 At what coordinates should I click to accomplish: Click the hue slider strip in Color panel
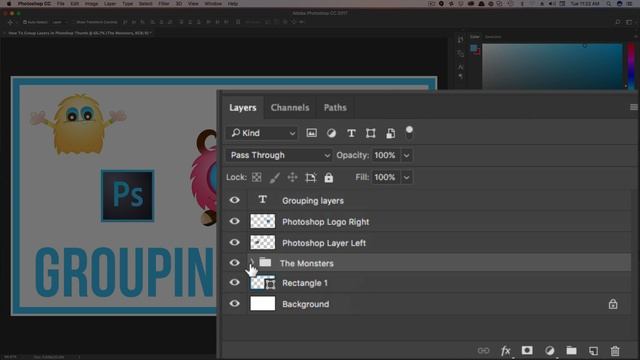(x=631, y=66)
